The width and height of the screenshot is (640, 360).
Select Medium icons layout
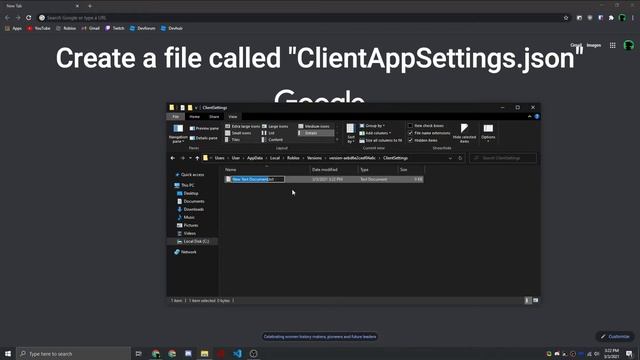point(314,126)
